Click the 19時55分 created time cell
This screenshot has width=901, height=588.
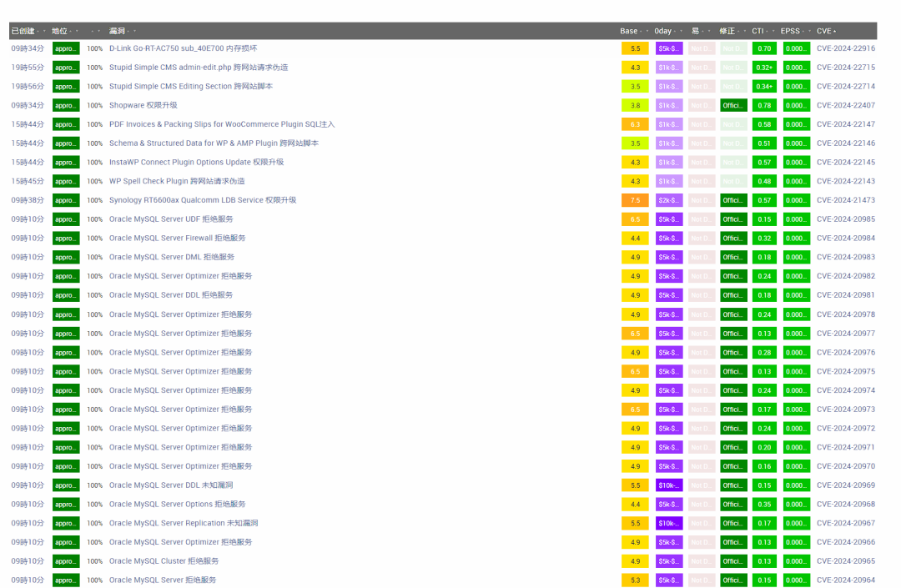(28, 68)
